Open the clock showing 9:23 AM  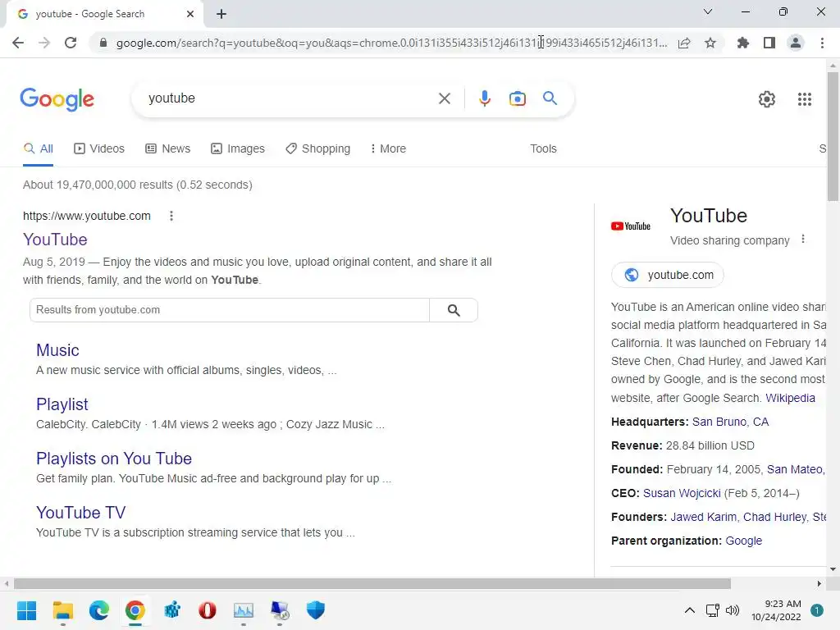(776, 610)
